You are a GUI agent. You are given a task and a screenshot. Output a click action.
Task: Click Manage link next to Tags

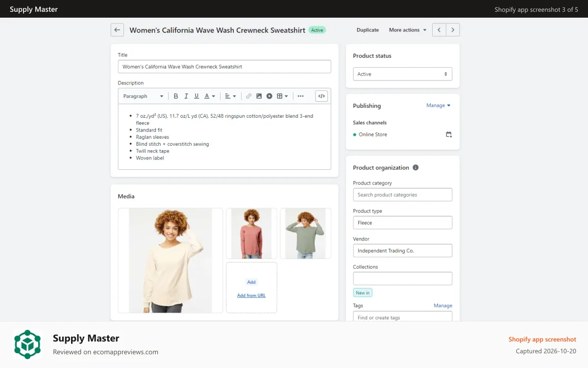[443, 306]
